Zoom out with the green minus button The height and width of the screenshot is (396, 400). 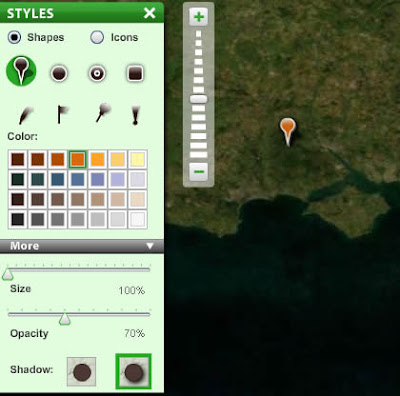point(199,172)
